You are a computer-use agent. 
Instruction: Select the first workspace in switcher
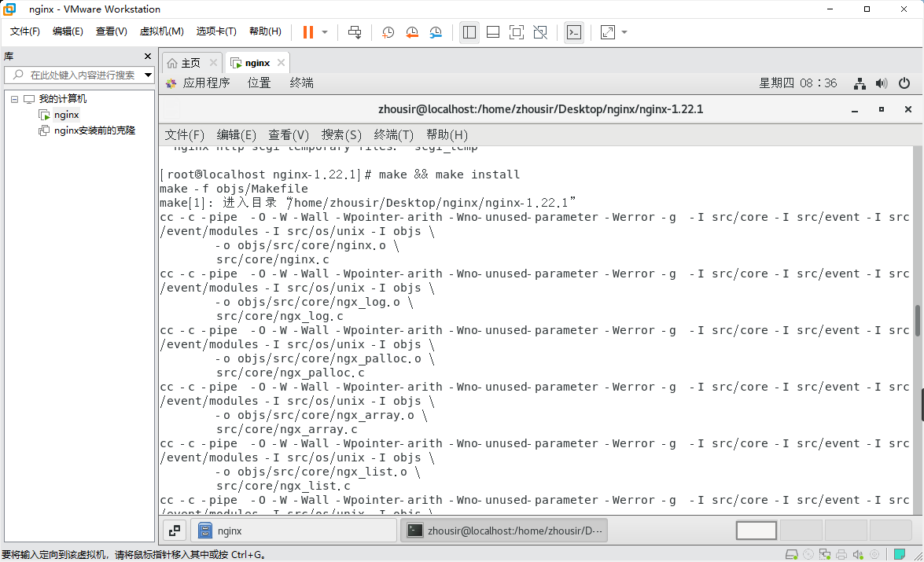click(757, 531)
